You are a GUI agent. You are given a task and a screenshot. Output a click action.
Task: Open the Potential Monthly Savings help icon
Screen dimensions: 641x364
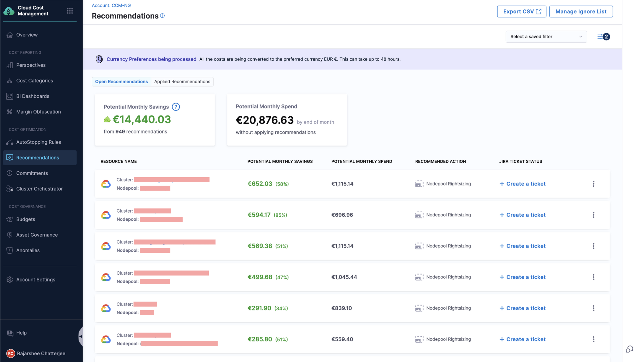176,107
